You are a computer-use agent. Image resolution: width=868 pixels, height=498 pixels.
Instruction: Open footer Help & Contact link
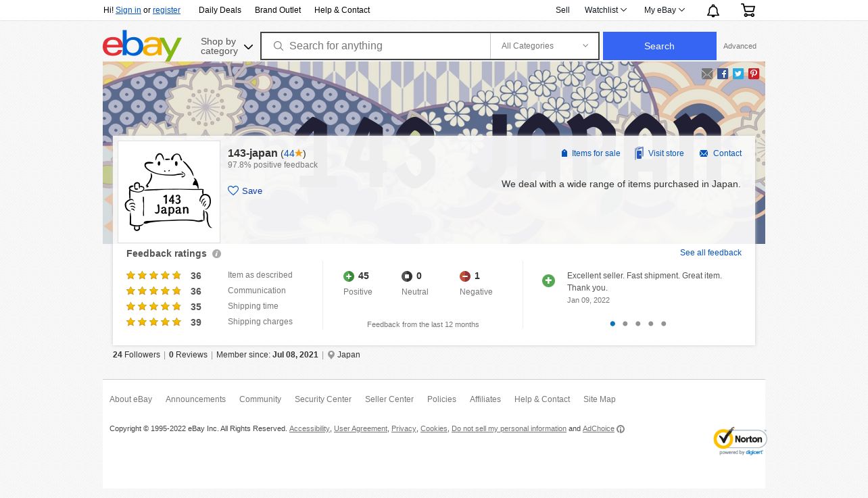click(542, 399)
